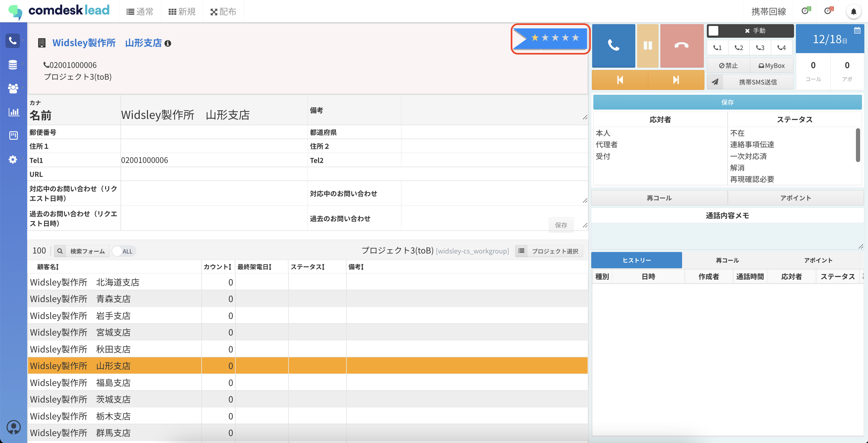Open the notifications bell
The image size is (868, 443).
[x=853, y=12]
